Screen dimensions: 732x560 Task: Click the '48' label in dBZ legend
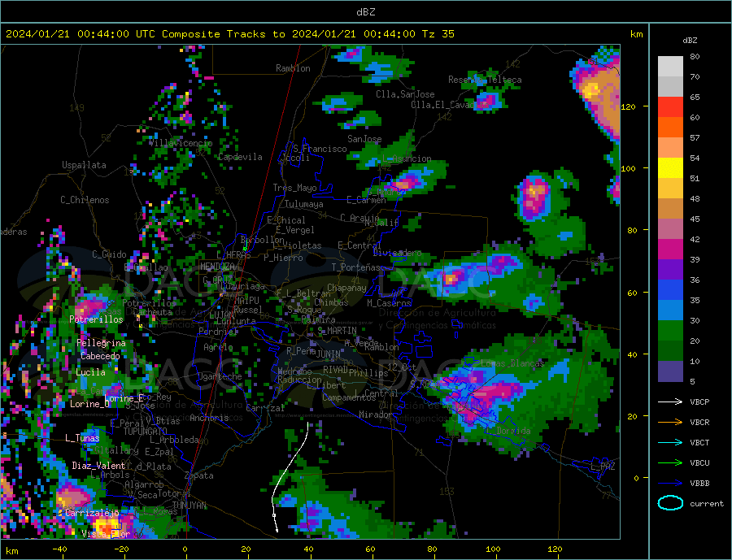(695, 199)
